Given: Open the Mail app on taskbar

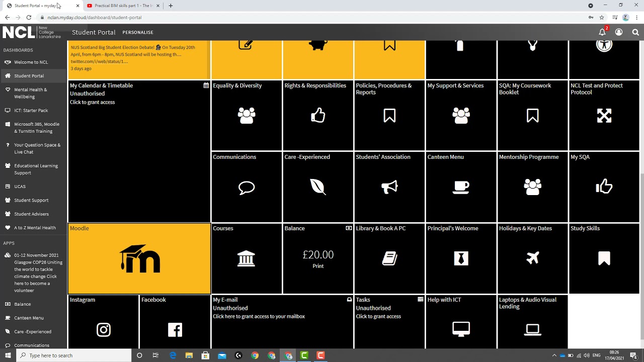Looking at the screenshot, I should (x=222, y=355).
